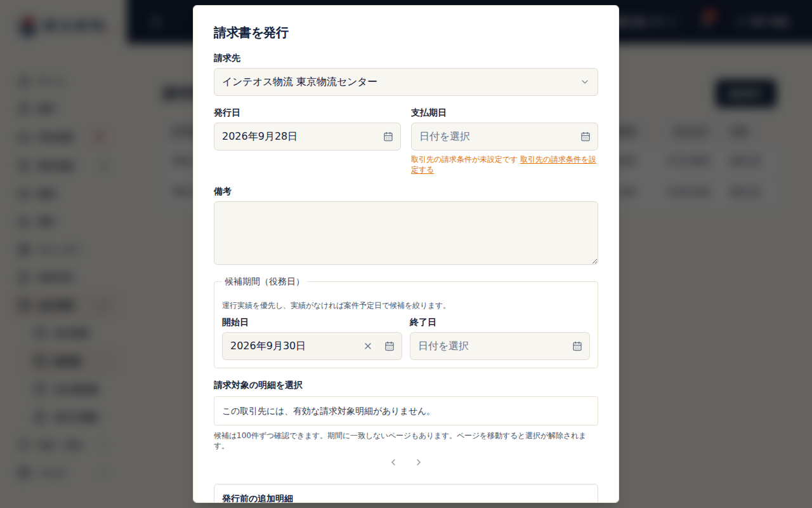Screen dimensions: 812x508
Task: Open the calendar icon in the 開始日 field
Action: [390, 346]
